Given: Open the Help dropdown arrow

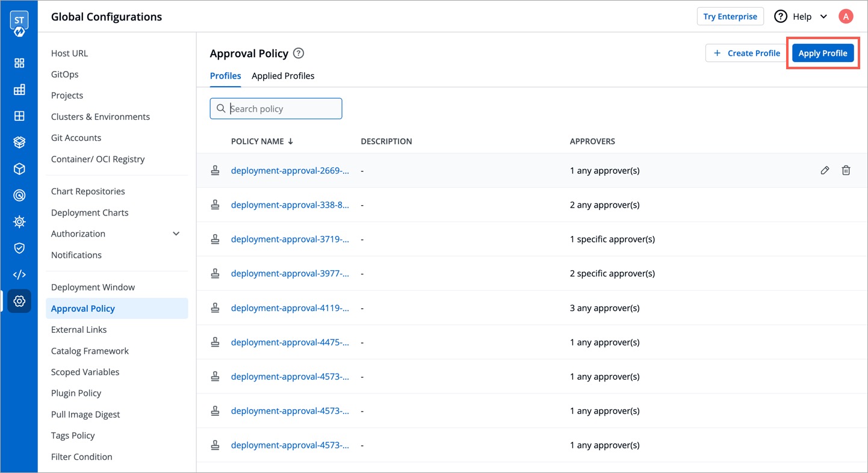Looking at the screenshot, I should pos(823,16).
